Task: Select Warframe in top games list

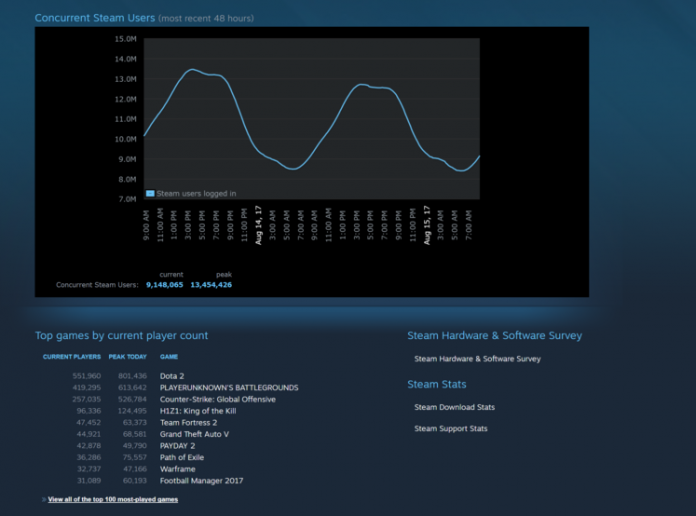Action: 178,469
